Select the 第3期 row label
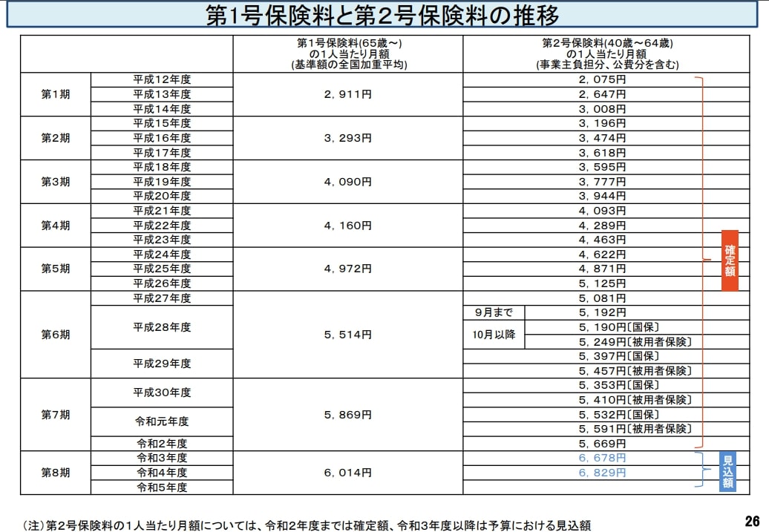Image resolution: width=769 pixels, height=532 pixels. click(56, 182)
